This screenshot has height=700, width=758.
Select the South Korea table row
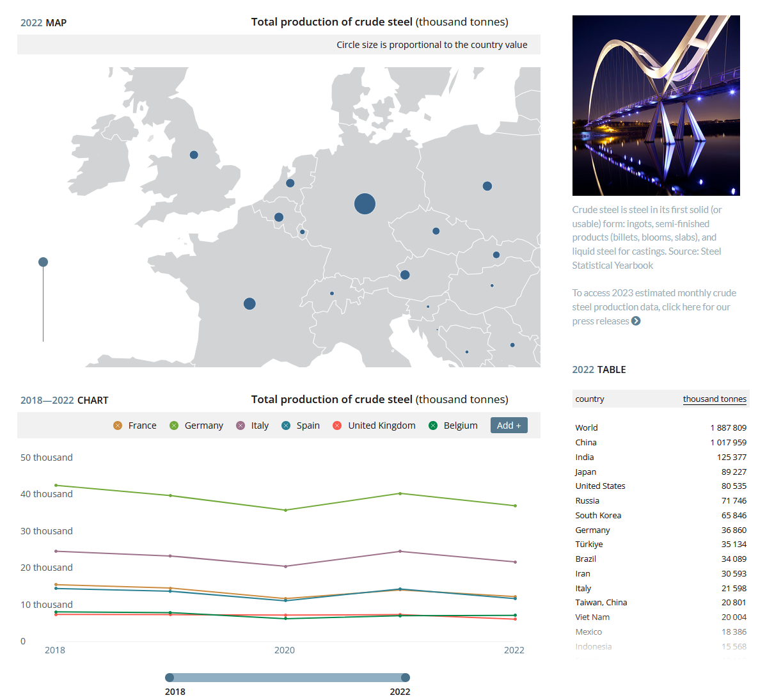point(660,515)
